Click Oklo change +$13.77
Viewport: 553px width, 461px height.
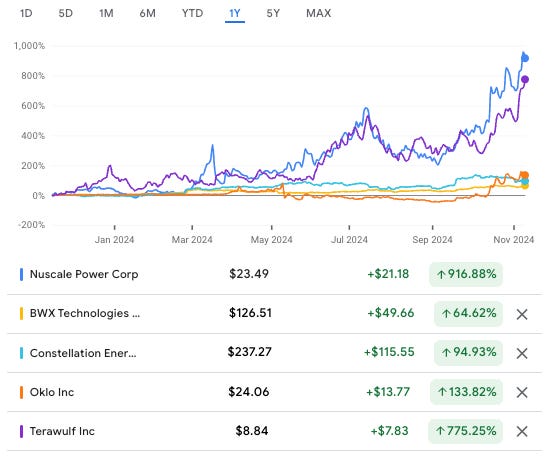click(388, 392)
